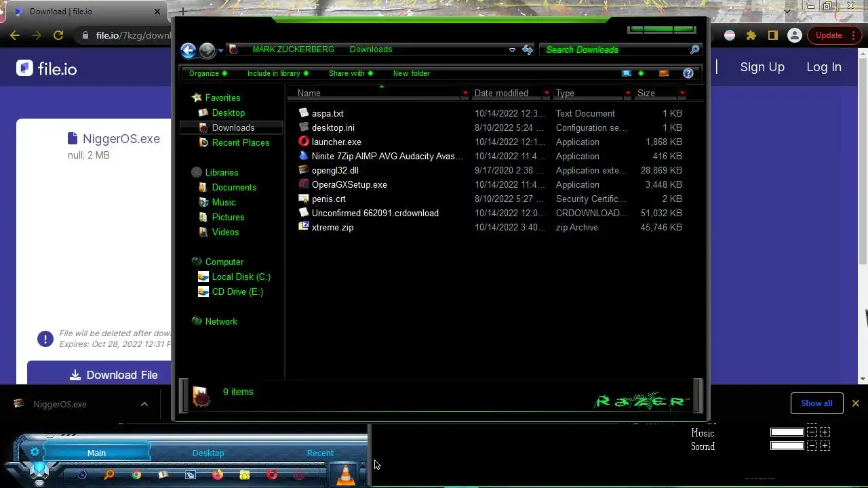Viewport: 868px width, 488px height.
Task: Click the xtreme.zip archive icon
Action: (x=304, y=227)
